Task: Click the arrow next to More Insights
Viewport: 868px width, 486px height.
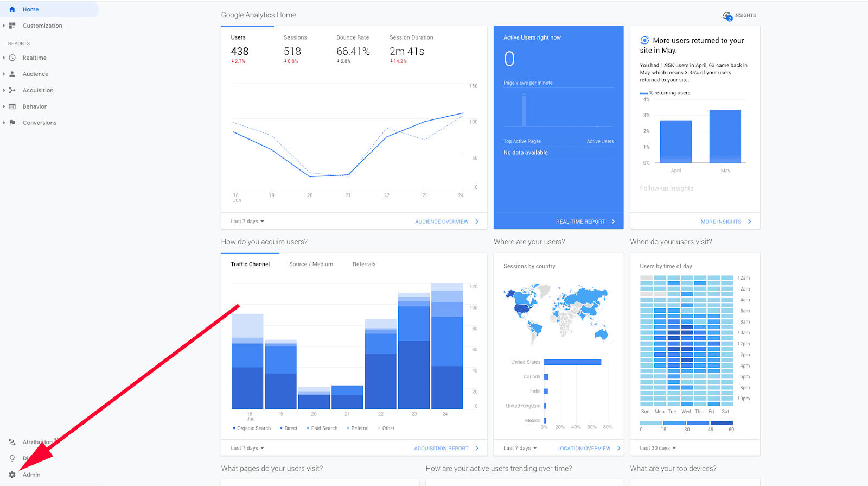Action: 749,222
